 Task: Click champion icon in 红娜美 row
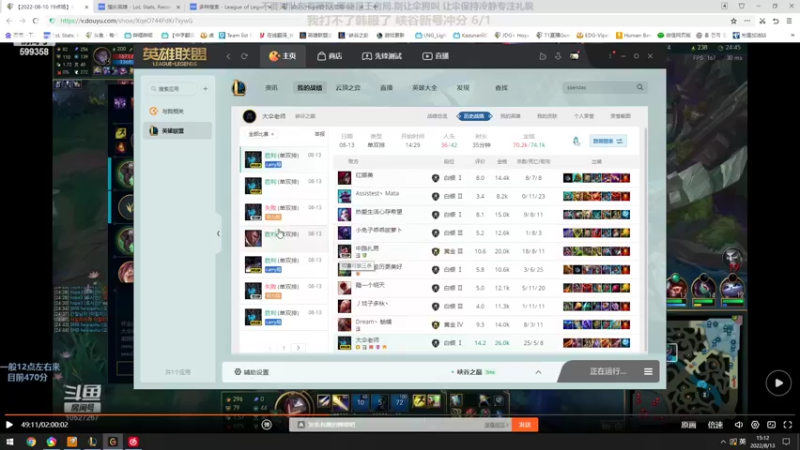point(344,178)
